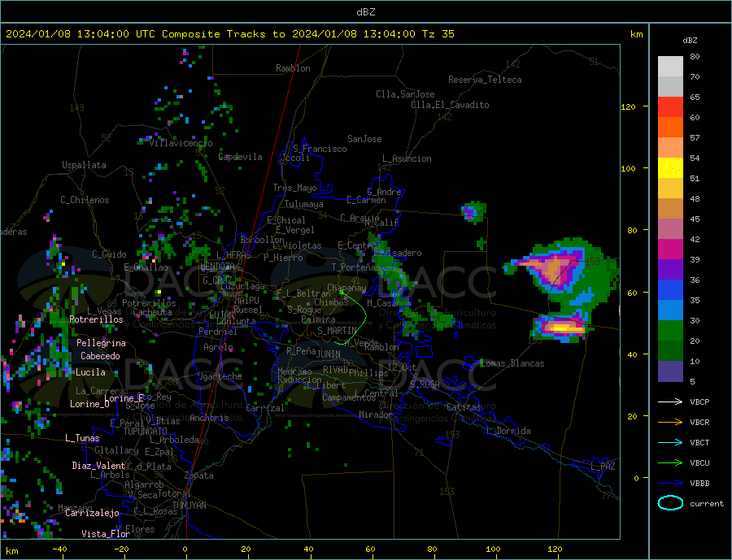Click the L_PAZ label
732x560 pixels.
(x=603, y=467)
